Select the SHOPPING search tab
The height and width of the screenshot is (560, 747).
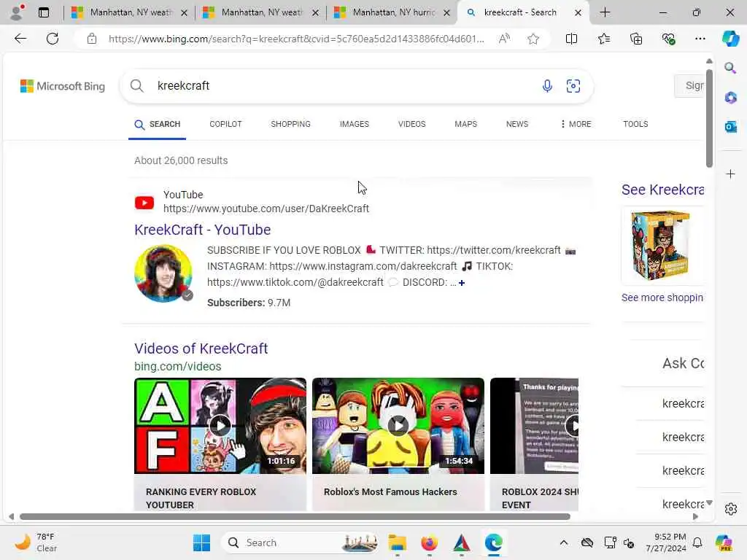[x=290, y=124]
